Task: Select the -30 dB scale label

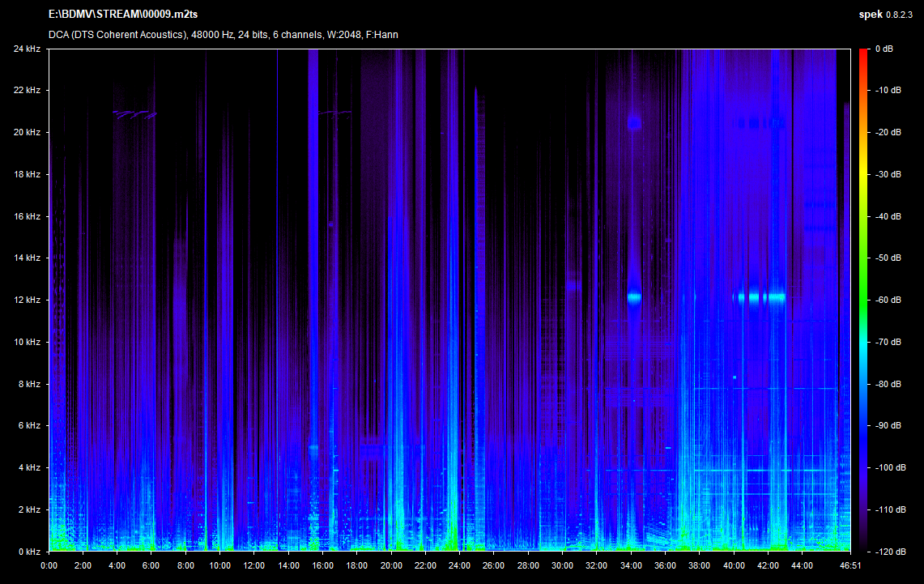Action: point(887,174)
